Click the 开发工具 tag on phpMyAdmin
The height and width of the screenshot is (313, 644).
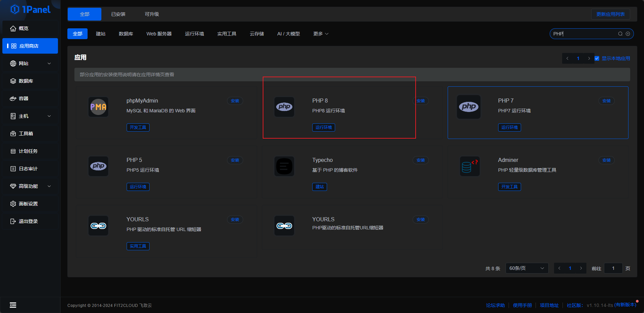click(x=138, y=127)
